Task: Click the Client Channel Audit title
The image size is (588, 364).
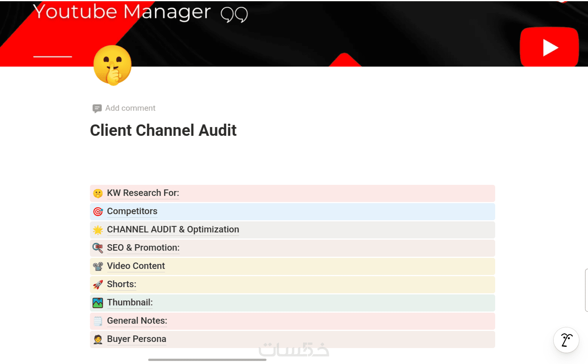Action: [x=163, y=130]
